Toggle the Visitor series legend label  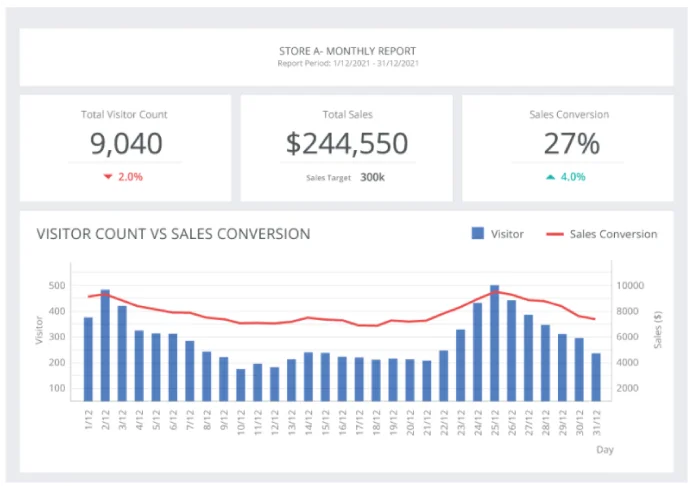click(507, 234)
